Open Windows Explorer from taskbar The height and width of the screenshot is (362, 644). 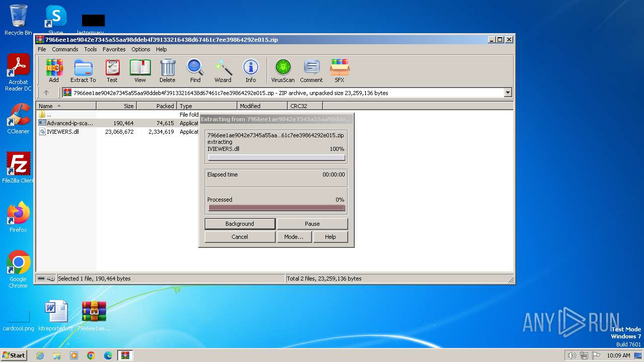tap(57, 355)
